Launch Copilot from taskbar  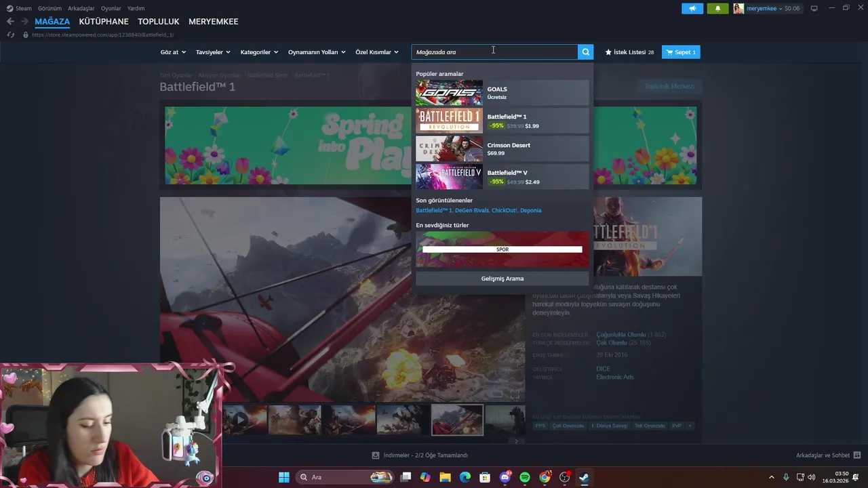point(425,477)
